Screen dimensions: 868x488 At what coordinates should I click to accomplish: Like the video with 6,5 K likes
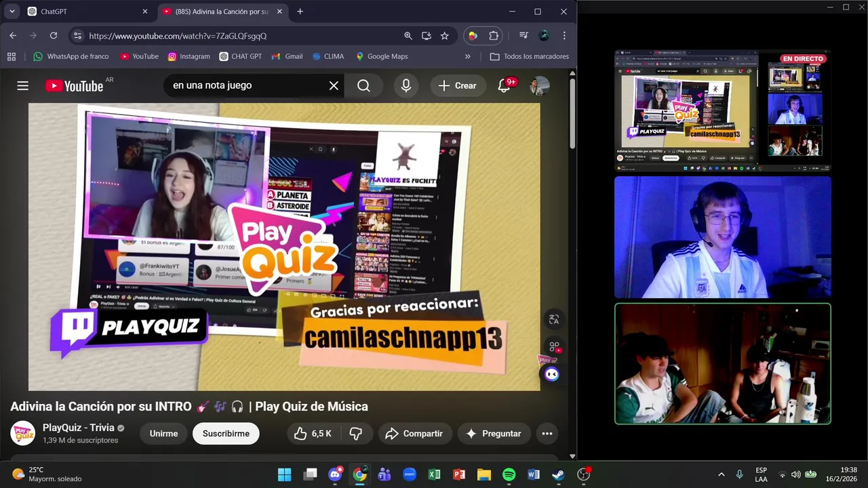[313, 434]
